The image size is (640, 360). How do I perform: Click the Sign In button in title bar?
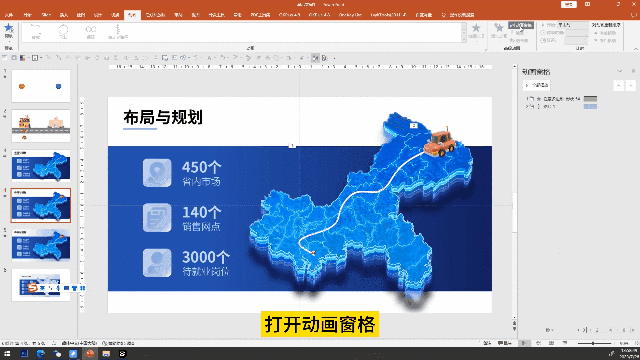pyautogui.click(x=569, y=4)
